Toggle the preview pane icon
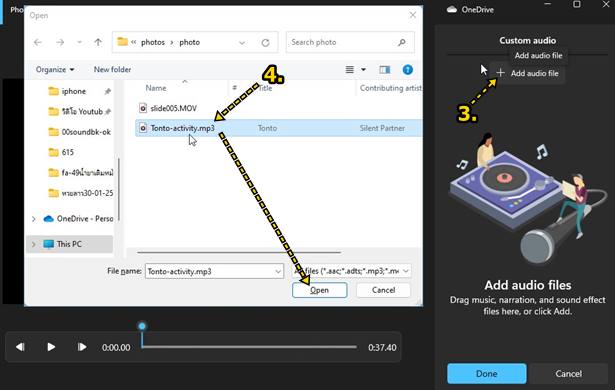The width and height of the screenshot is (615, 390). (x=384, y=69)
